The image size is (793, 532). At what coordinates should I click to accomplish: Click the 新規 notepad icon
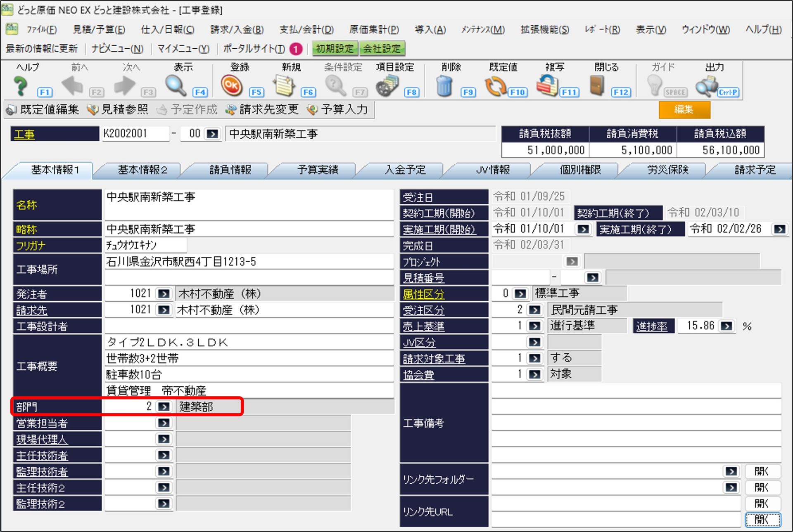coord(284,86)
